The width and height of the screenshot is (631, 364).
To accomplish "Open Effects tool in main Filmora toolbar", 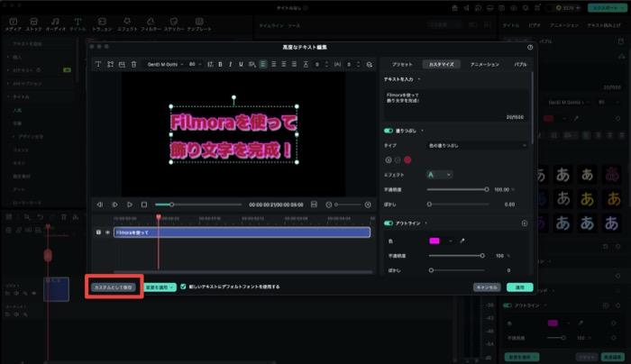I will pos(127,24).
